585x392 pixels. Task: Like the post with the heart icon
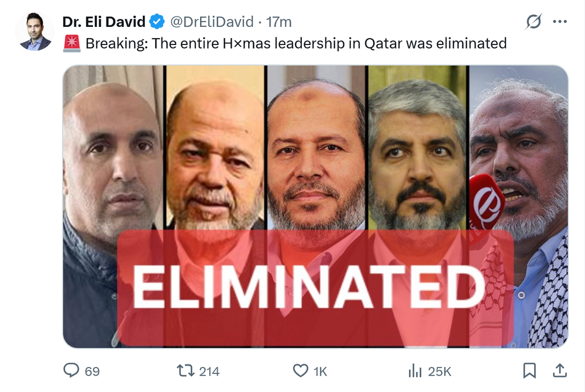pos(300,371)
